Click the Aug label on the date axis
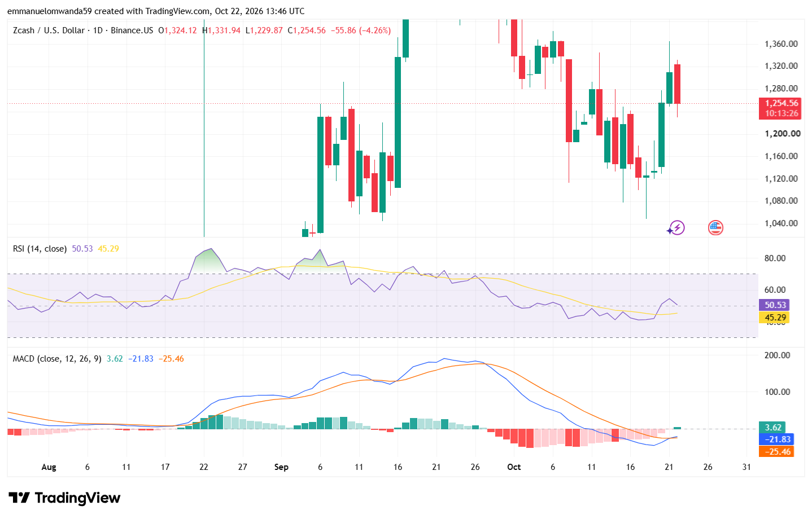812x519 pixels. click(49, 467)
